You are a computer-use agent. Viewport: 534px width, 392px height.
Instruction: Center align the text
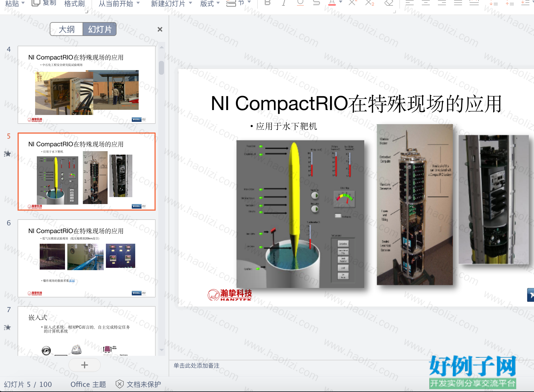click(426, 3)
